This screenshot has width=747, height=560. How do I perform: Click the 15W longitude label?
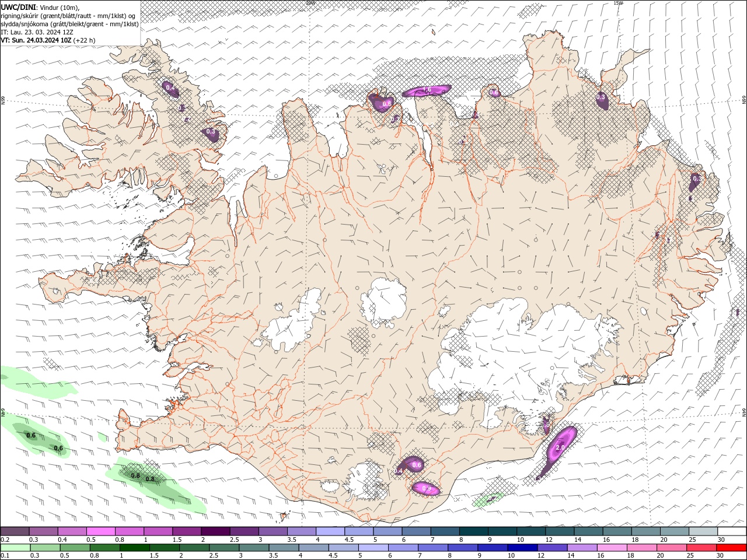(619, 3)
